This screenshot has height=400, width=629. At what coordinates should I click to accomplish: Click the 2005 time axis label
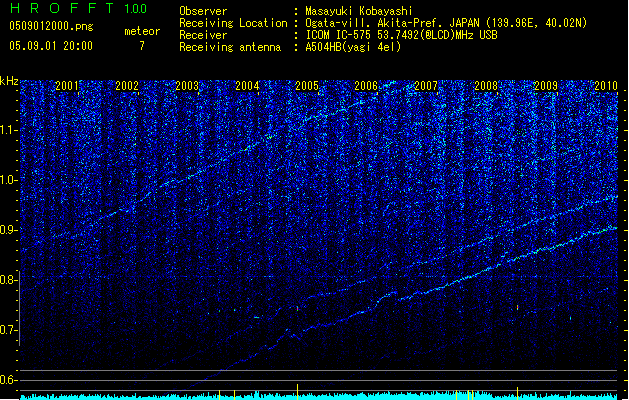[x=307, y=86]
